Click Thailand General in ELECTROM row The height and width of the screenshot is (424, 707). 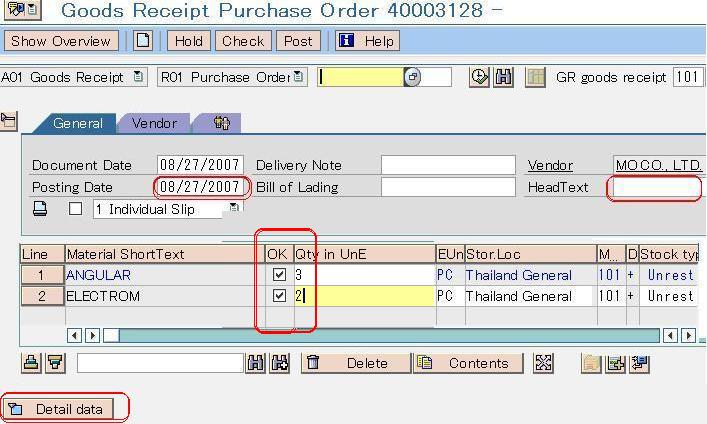[519, 296]
